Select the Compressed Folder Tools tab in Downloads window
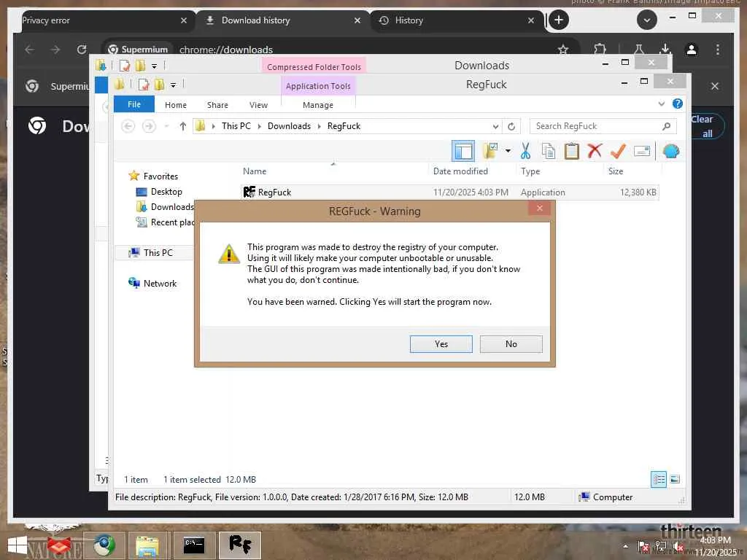 coord(314,66)
